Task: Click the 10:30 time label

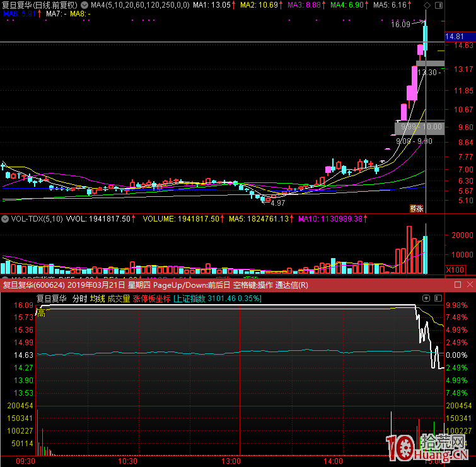Action: tap(127, 461)
